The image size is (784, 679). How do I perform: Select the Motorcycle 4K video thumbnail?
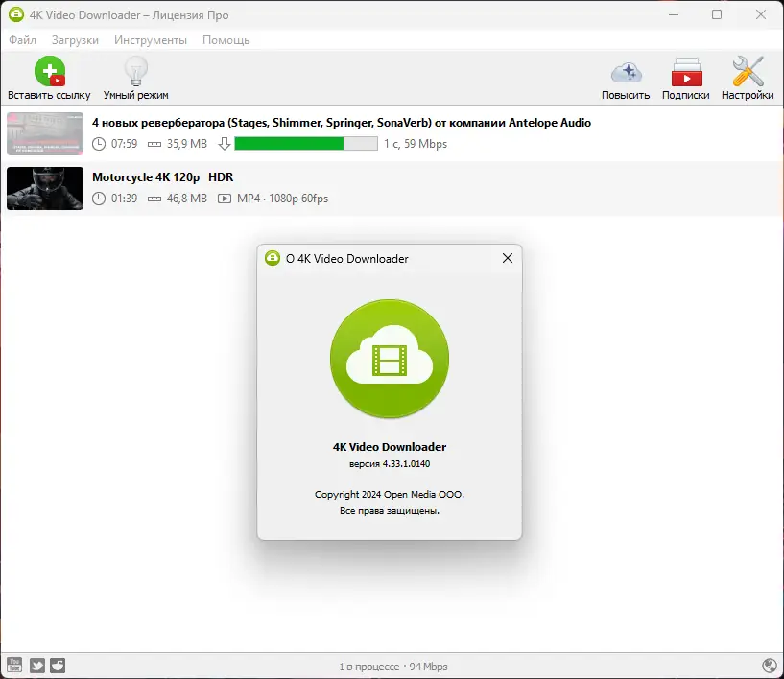[44, 188]
